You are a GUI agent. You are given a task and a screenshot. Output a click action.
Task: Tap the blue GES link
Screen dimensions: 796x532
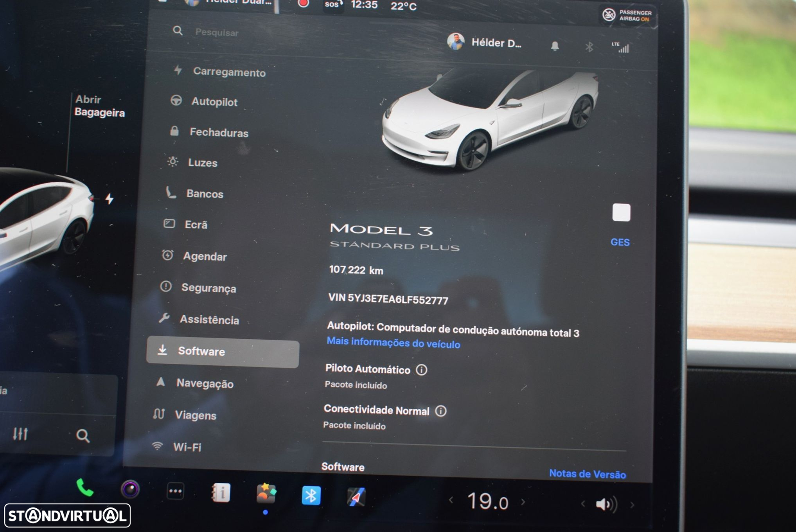click(x=620, y=242)
